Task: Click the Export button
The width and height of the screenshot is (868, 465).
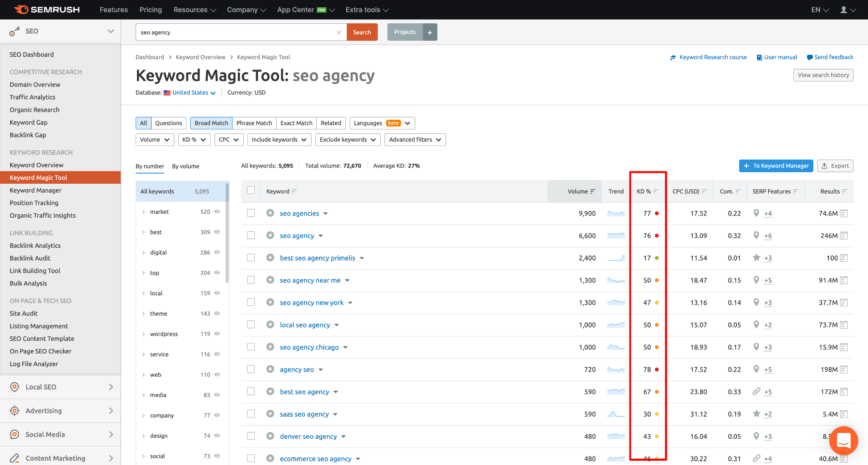Action: point(835,166)
